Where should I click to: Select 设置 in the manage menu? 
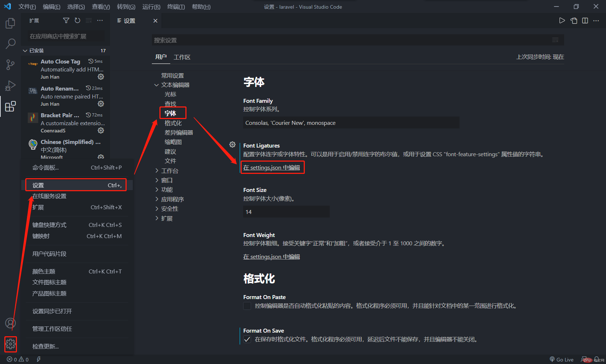(x=76, y=185)
